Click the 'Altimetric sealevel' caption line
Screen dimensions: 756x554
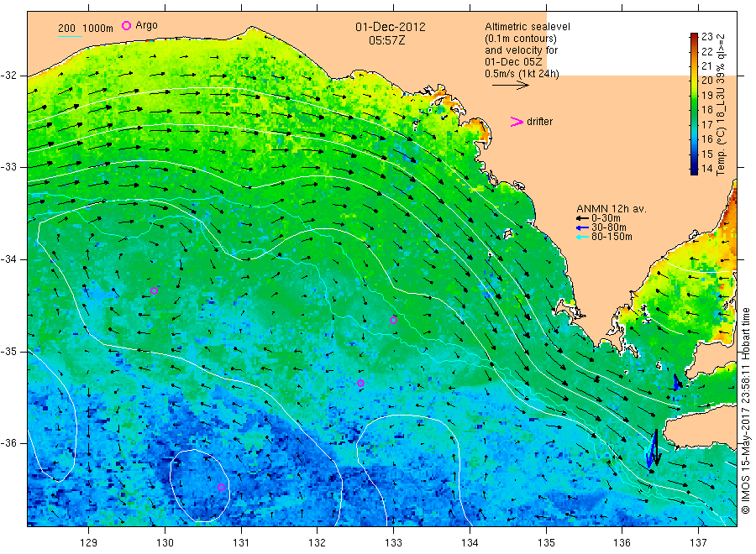[528, 27]
